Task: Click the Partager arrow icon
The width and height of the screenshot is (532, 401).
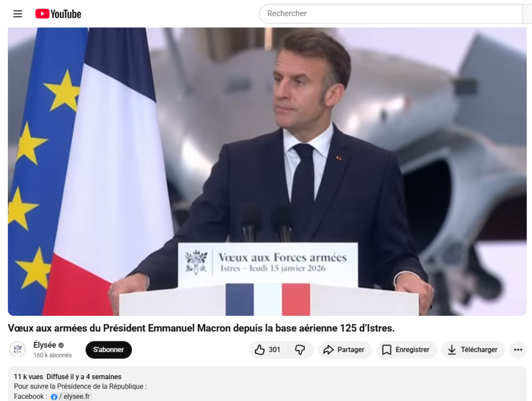Action: 328,350
